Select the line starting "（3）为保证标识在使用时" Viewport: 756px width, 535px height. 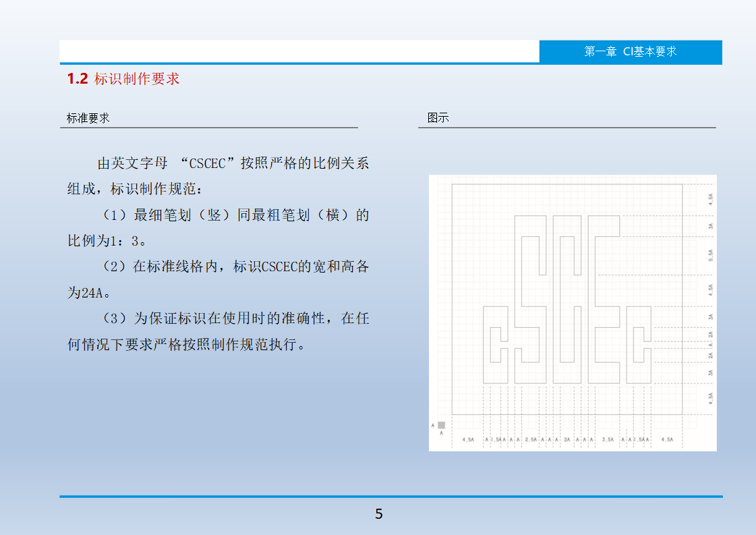click(x=236, y=318)
